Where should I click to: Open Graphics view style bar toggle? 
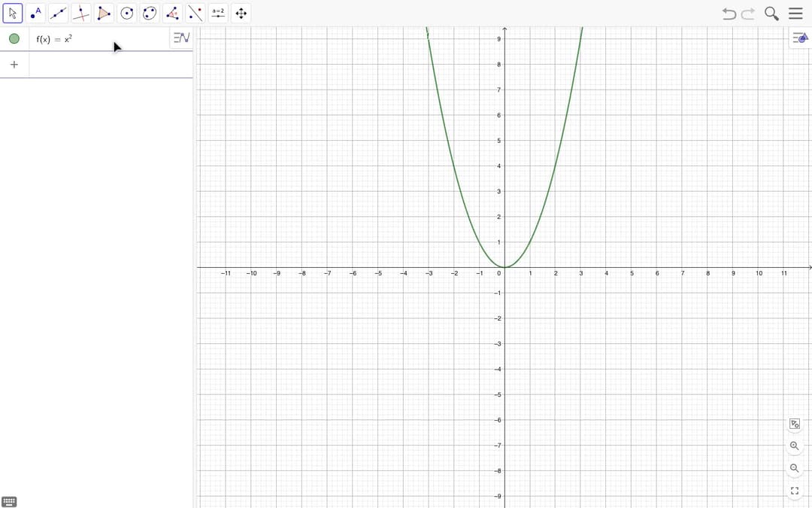(x=800, y=38)
